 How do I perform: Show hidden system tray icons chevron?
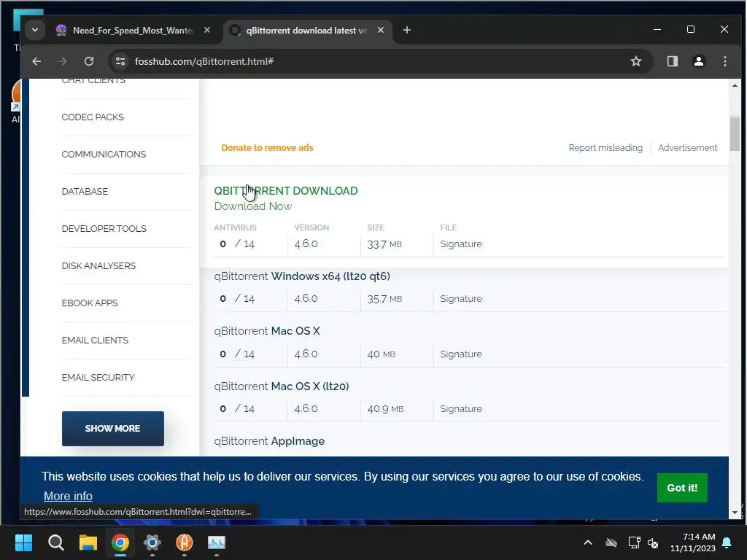[x=588, y=542]
